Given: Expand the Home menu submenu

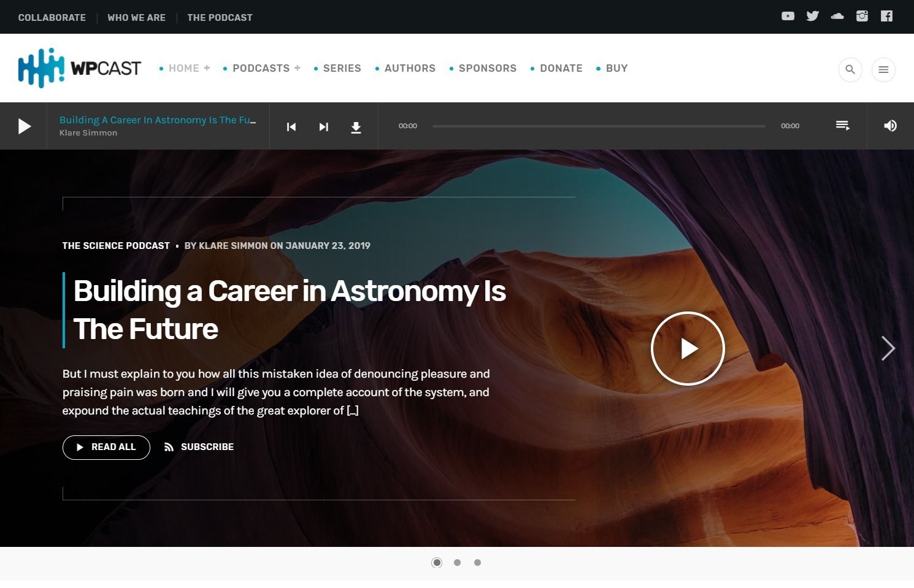Looking at the screenshot, I should pos(207,68).
